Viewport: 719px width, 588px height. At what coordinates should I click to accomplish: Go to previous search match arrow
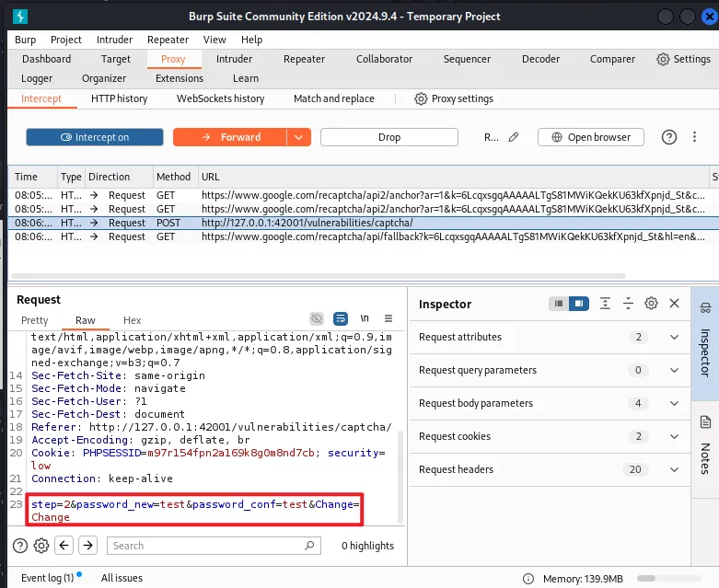coord(64,546)
